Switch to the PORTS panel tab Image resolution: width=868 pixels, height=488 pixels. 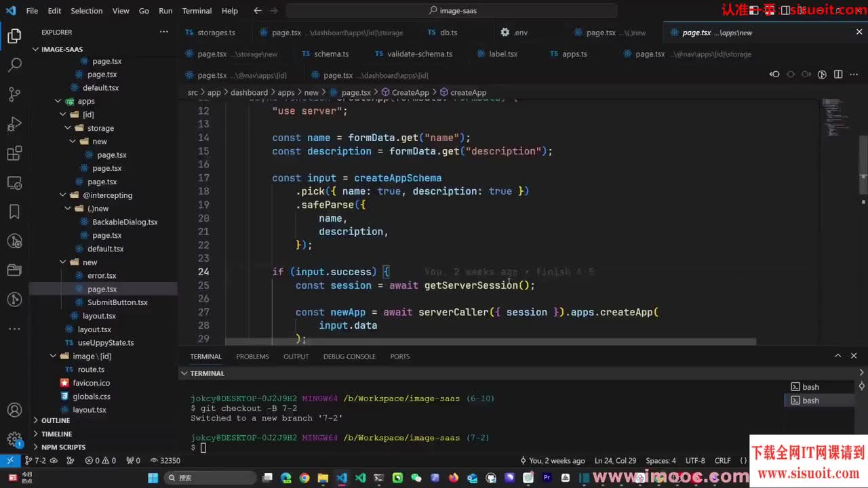tap(400, 357)
